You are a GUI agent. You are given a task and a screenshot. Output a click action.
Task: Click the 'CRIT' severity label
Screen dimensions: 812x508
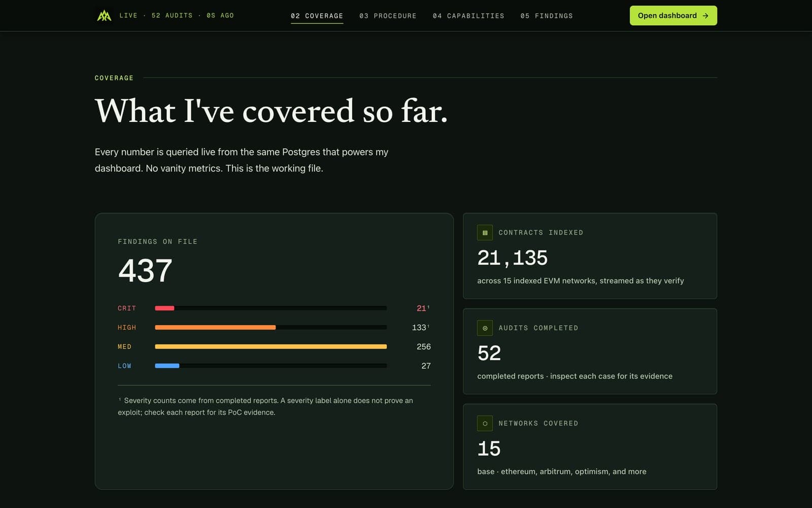tap(127, 308)
